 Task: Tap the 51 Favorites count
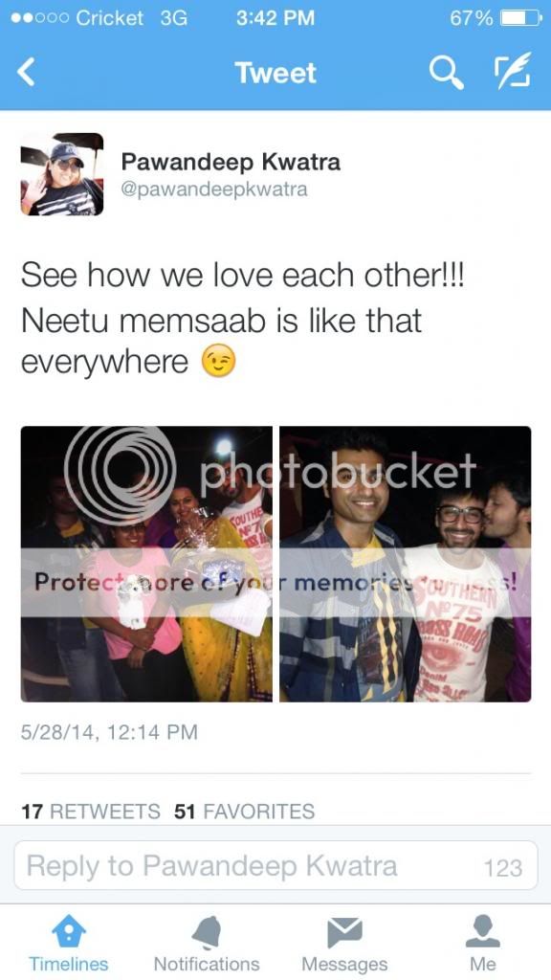(x=244, y=812)
